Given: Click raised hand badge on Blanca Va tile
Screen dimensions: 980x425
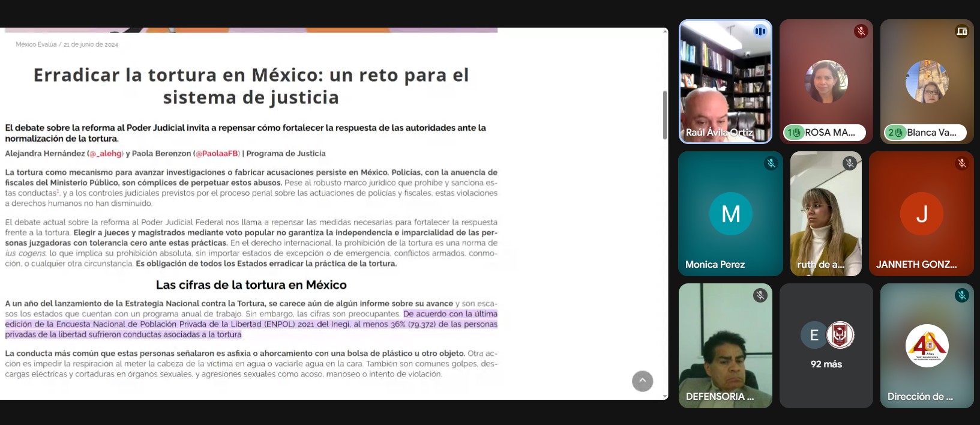Looking at the screenshot, I should tap(895, 133).
